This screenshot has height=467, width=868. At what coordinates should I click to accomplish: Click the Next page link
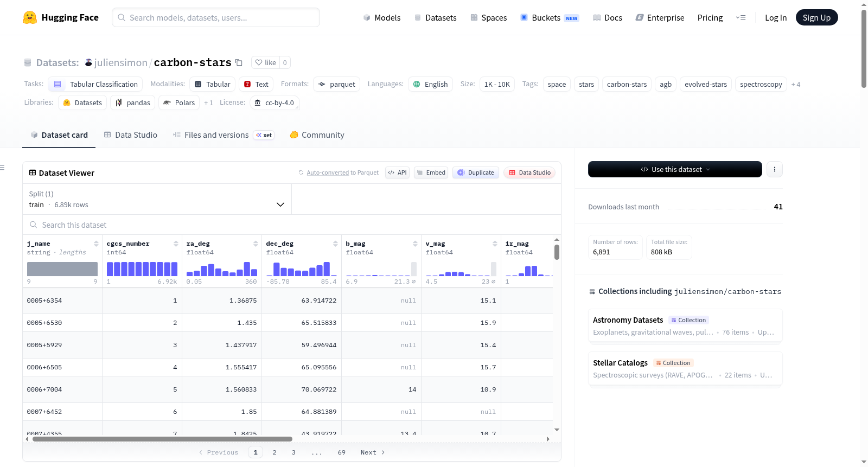coord(373,452)
